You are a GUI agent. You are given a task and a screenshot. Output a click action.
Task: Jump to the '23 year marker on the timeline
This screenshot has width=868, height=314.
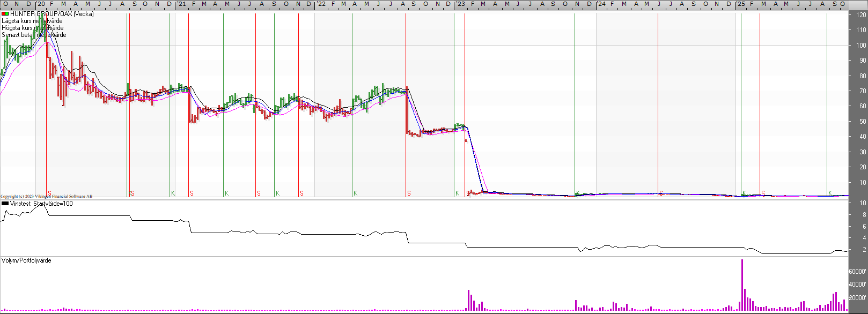(460, 4)
